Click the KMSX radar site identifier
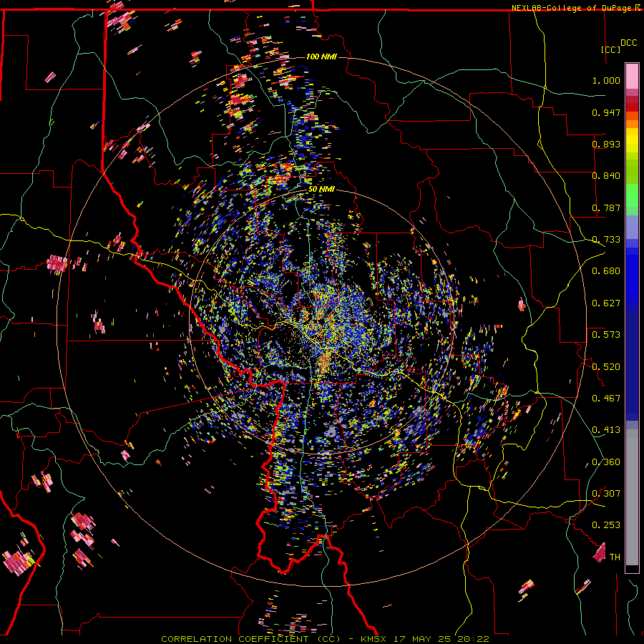This screenshot has height=644, width=644. click(374, 639)
